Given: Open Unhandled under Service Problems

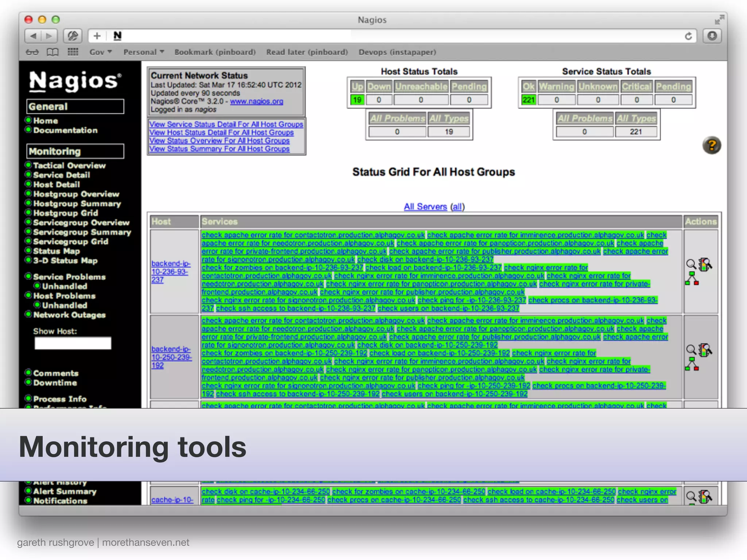Looking at the screenshot, I should 65,286.
